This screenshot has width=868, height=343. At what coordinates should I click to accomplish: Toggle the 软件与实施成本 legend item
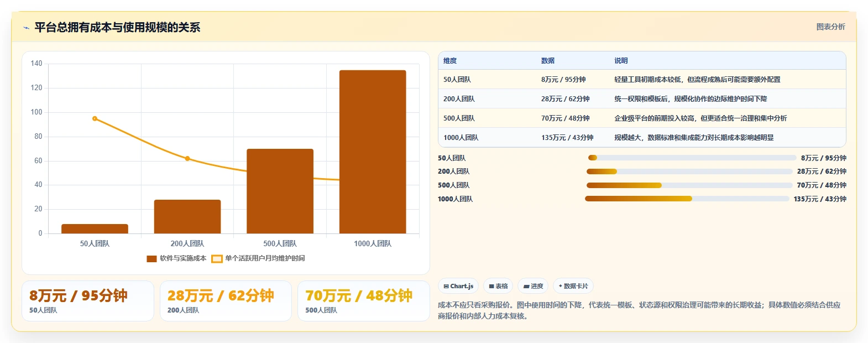pos(176,258)
